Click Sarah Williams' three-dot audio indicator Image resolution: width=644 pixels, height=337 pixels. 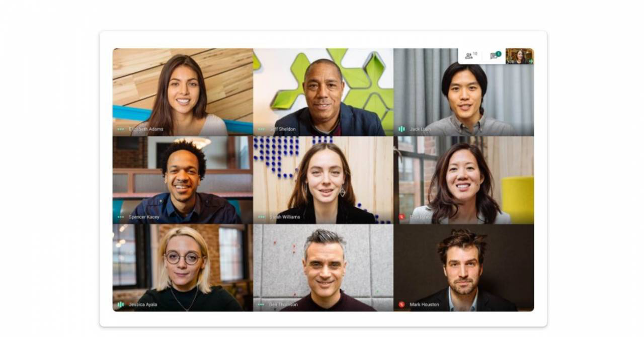coord(261,217)
